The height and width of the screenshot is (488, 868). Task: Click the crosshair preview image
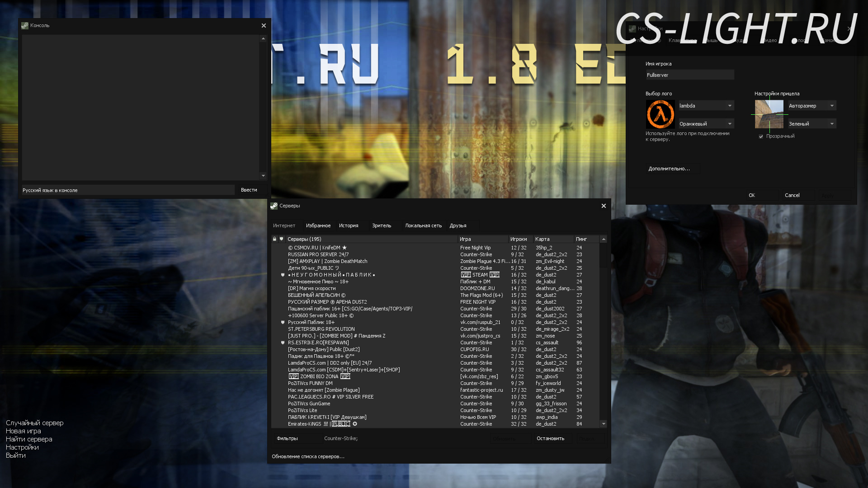769,114
